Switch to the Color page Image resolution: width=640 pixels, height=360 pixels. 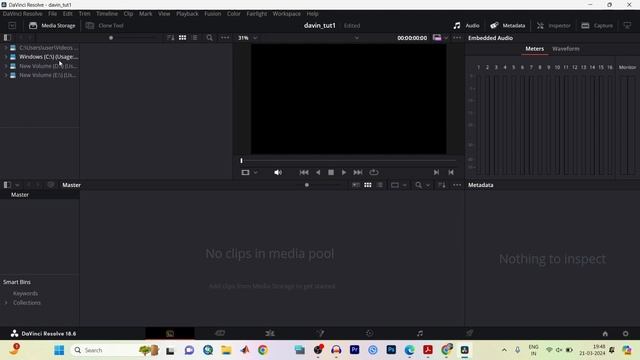[369, 333]
